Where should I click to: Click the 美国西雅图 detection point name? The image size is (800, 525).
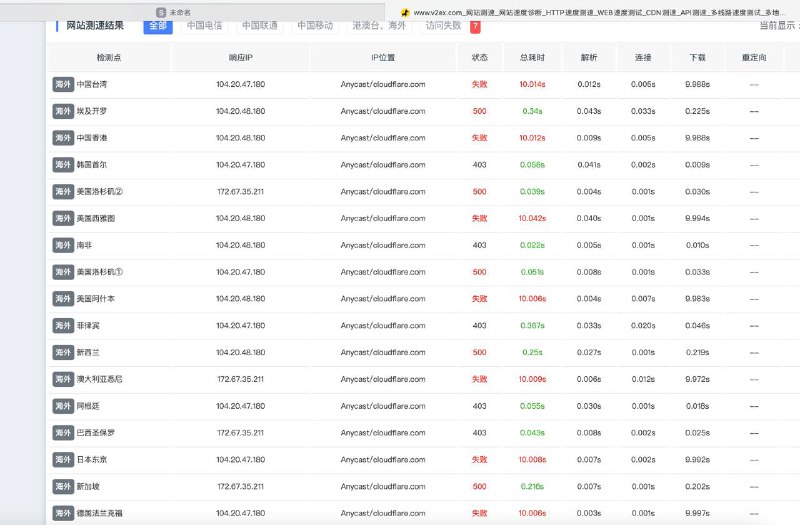[x=96, y=218]
